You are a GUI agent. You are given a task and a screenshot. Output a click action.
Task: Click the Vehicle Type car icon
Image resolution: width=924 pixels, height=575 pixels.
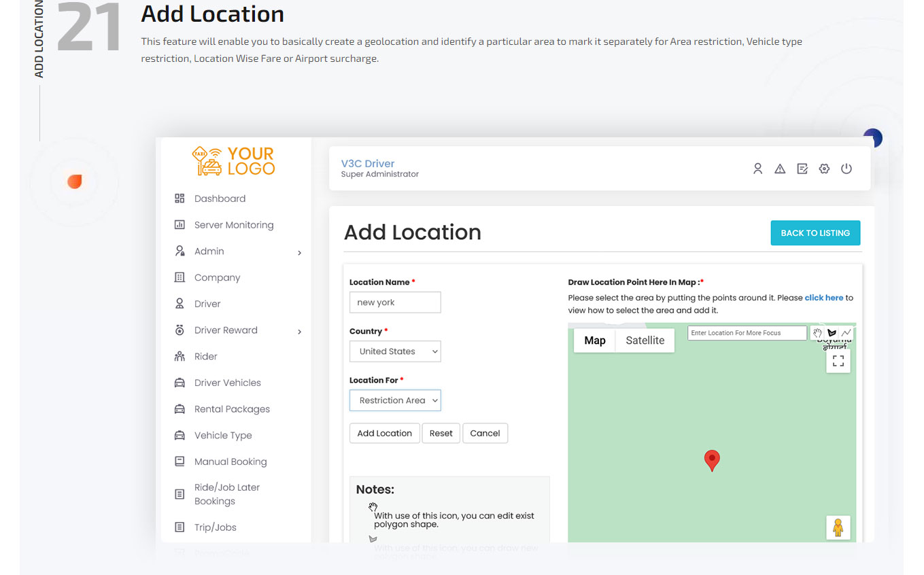[x=179, y=435]
